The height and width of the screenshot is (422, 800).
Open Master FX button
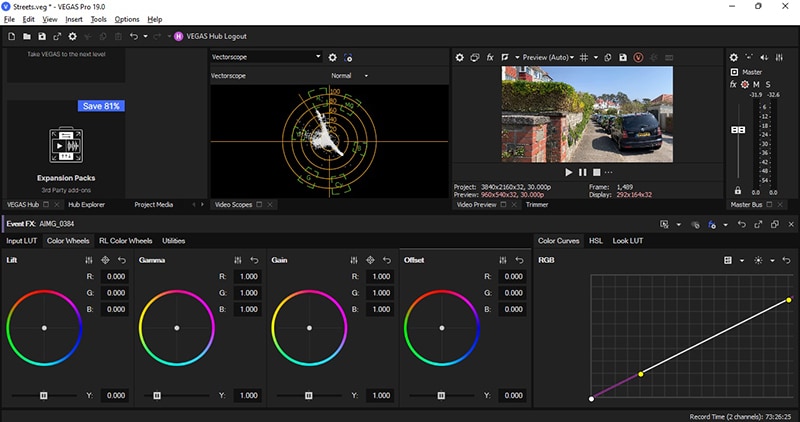(733, 85)
